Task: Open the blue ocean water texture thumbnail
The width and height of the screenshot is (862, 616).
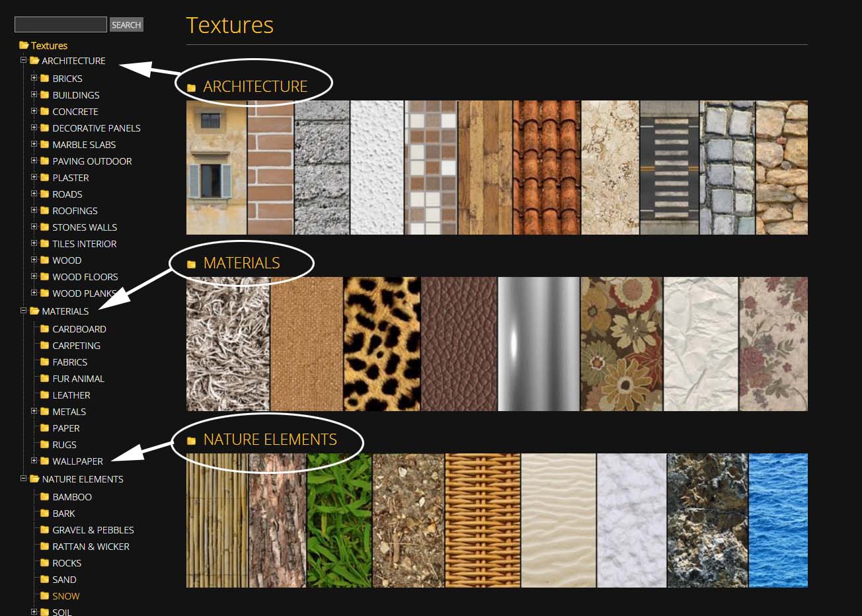Action: pos(777,520)
